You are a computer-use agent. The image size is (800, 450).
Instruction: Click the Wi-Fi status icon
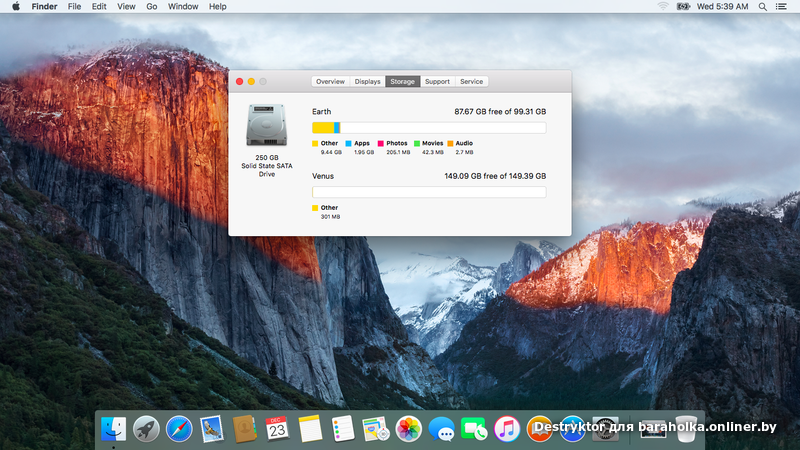(x=663, y=7)
